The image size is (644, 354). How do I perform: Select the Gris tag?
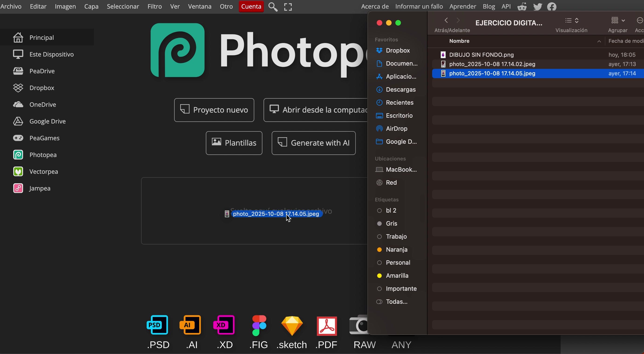tap(391, 224)
